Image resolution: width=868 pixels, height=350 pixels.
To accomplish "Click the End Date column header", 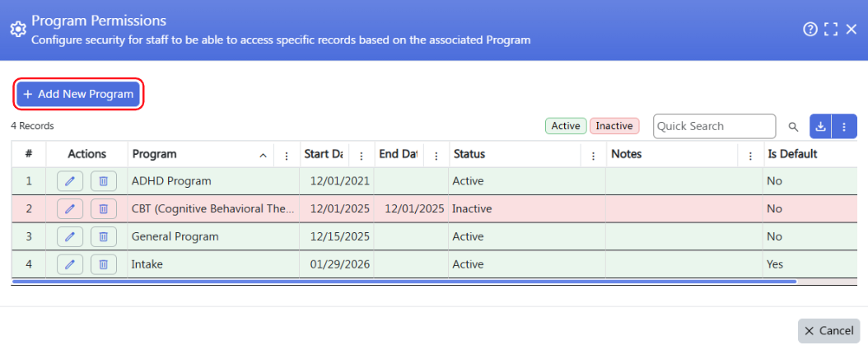I will pos(398,154).
